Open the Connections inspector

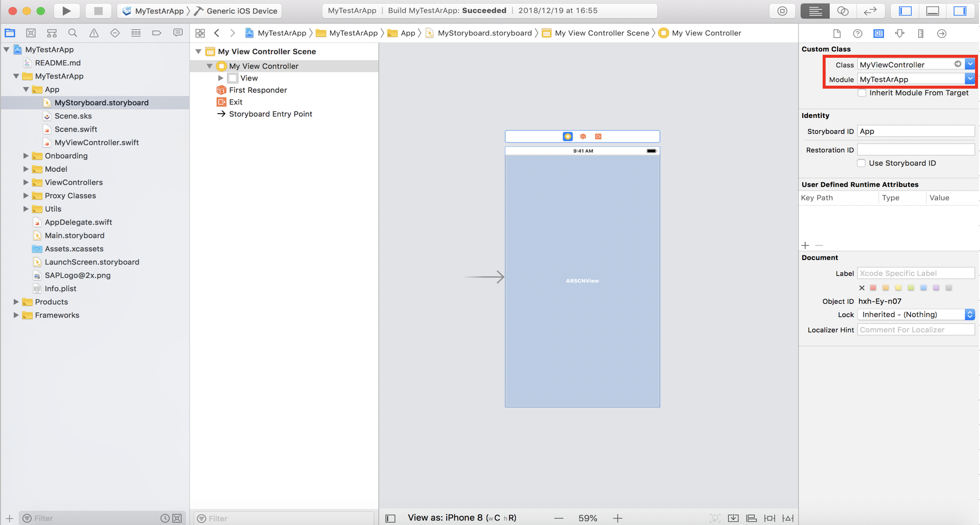tap(941, 33)
